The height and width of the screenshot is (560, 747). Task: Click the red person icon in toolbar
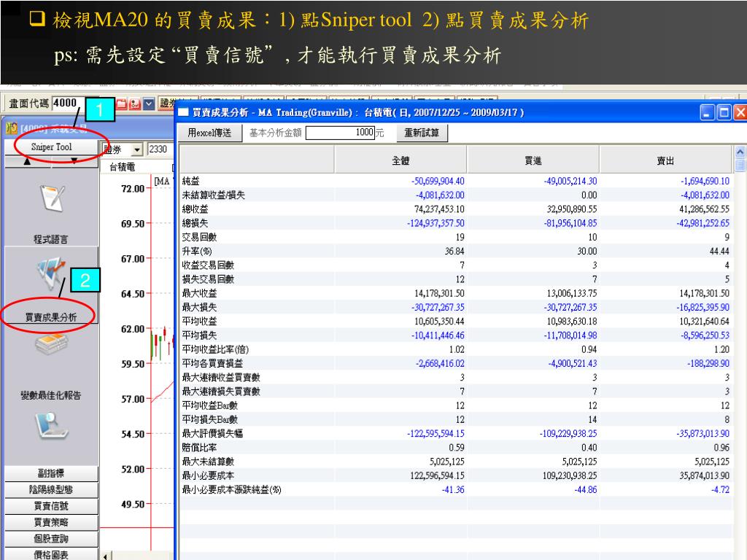point(135,104)
